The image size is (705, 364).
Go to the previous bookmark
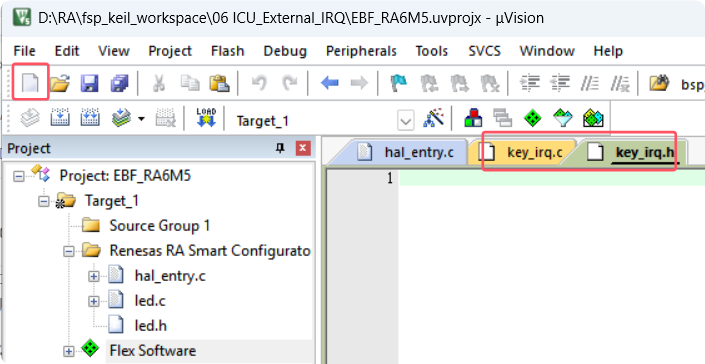(429, 84)
